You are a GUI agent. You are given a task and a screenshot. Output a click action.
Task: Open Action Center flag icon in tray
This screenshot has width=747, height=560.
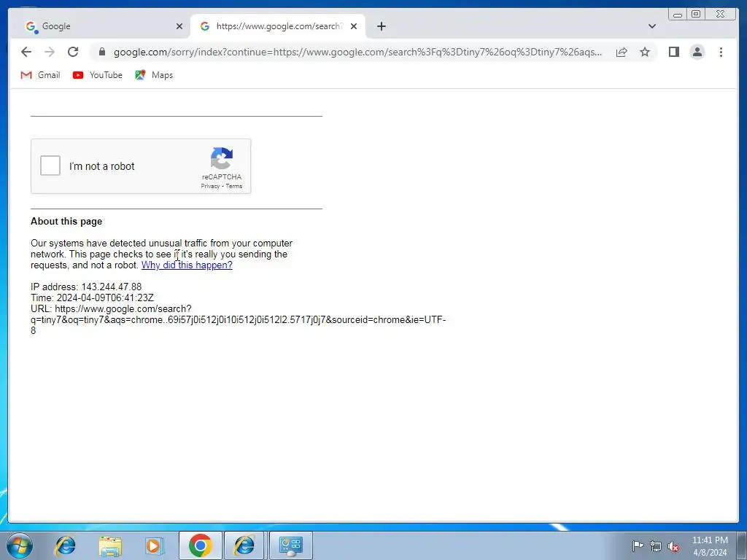click(637, 545)
